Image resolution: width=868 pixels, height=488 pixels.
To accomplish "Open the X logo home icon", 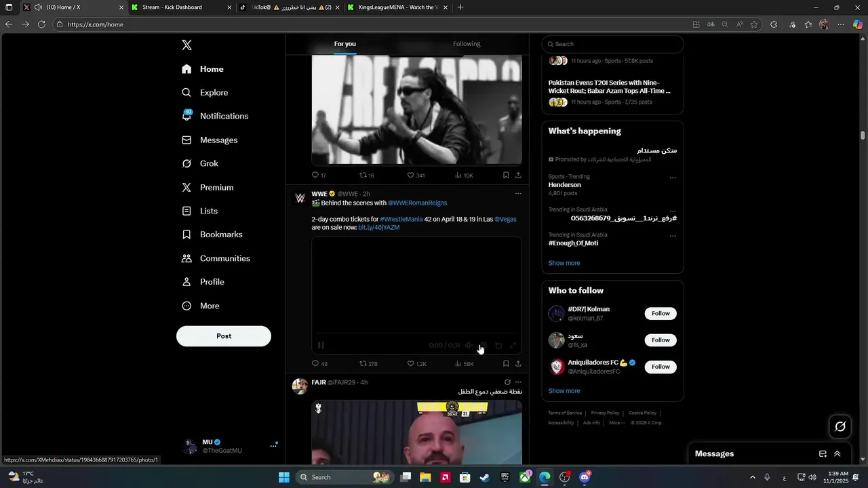I will point(186,45).
